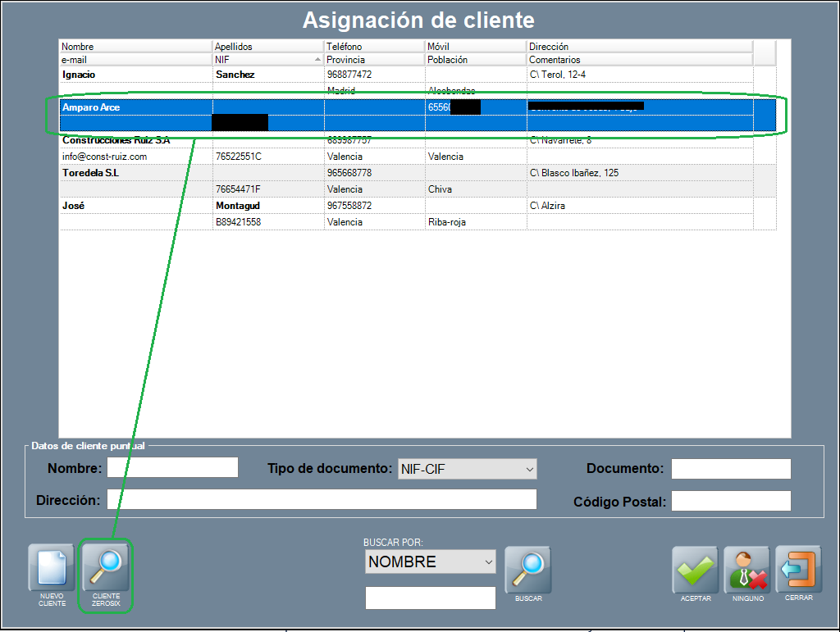This screenshot has width=840, height=632.
Task: Focus the Nombre input field
Action: coord(172,468)
